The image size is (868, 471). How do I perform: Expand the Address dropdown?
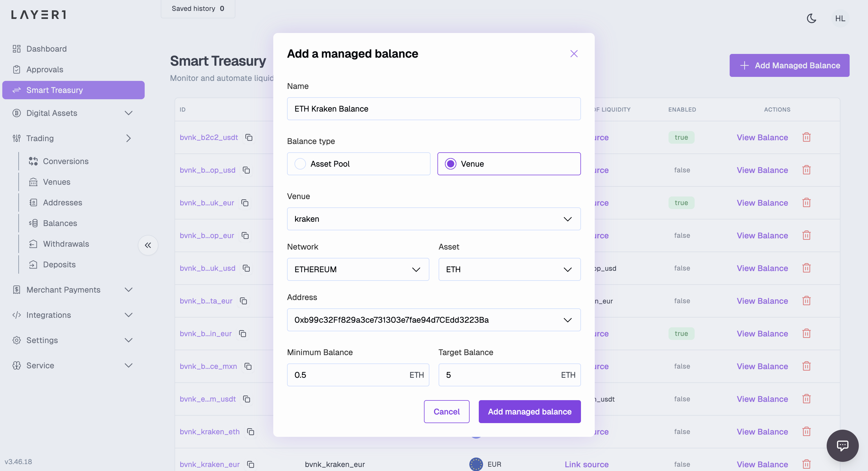[434, 320]
